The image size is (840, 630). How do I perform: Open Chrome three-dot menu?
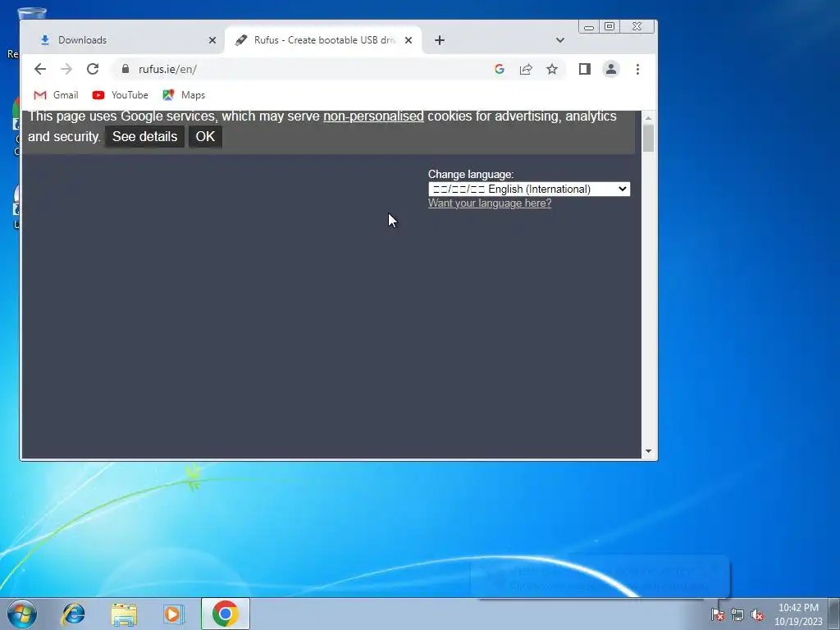pyautogui.click(x=637, y=69)
